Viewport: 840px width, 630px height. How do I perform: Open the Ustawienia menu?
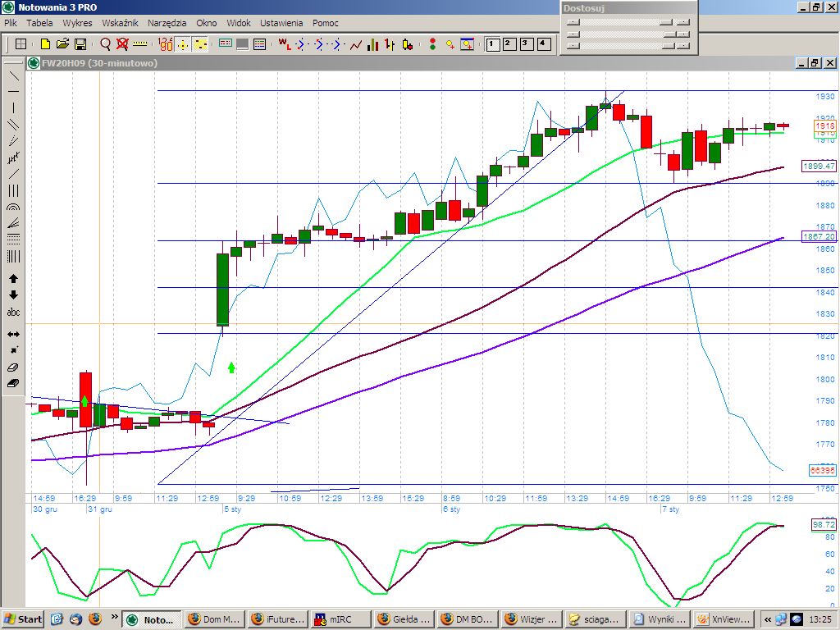281,23
